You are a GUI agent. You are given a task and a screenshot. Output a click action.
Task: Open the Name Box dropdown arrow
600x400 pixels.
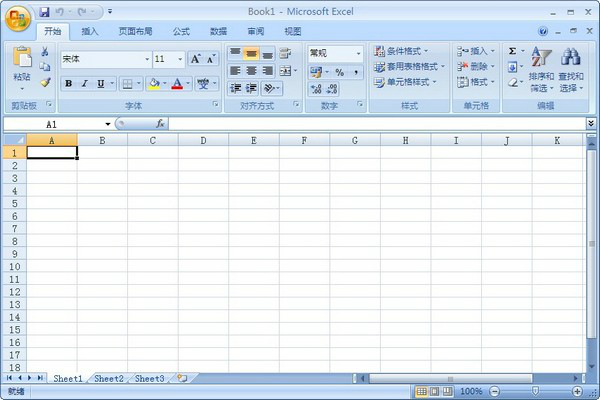pos(108,124)
